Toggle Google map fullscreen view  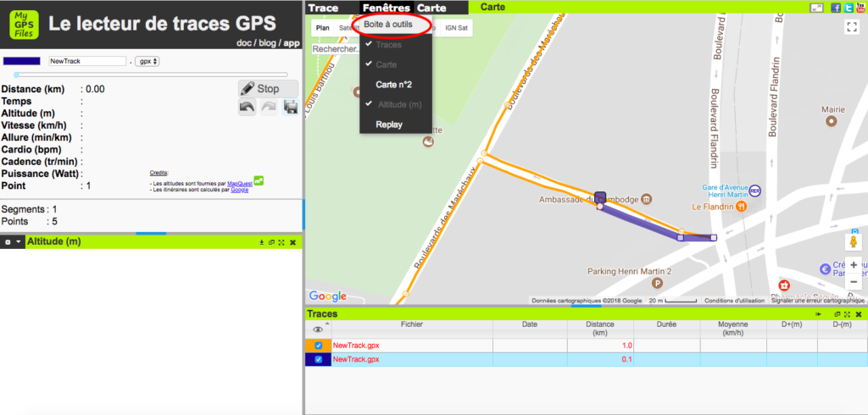851,27
